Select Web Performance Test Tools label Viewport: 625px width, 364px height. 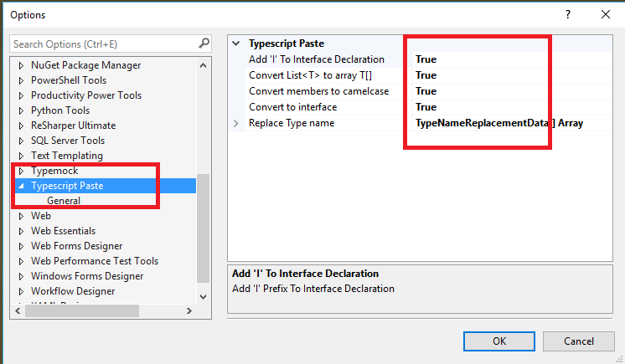click(x=95, y=261)
